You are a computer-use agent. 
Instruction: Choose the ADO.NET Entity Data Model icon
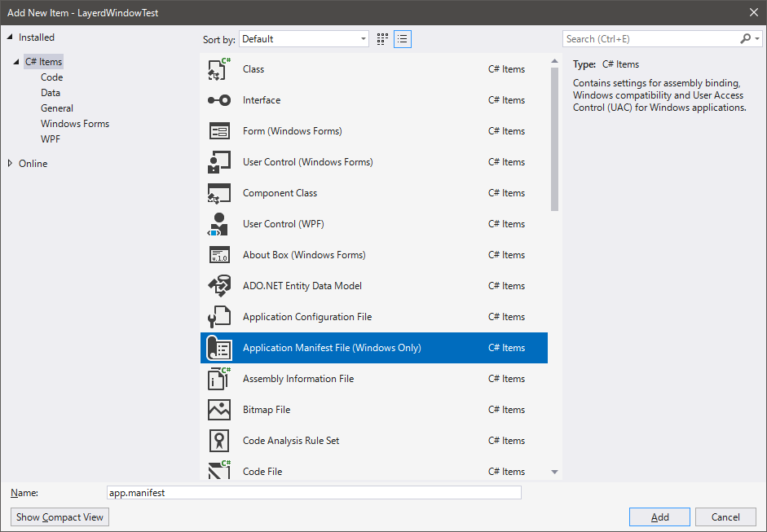click(x=219, y=286)
